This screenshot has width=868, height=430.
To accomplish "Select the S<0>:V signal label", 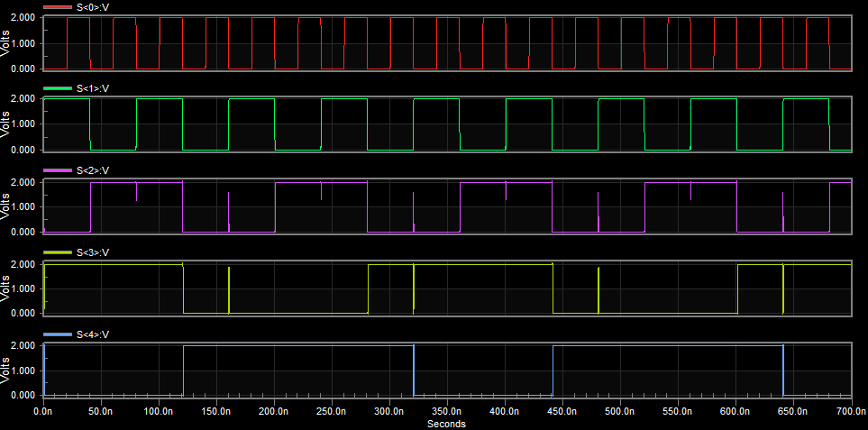I will tap(92, 7).
